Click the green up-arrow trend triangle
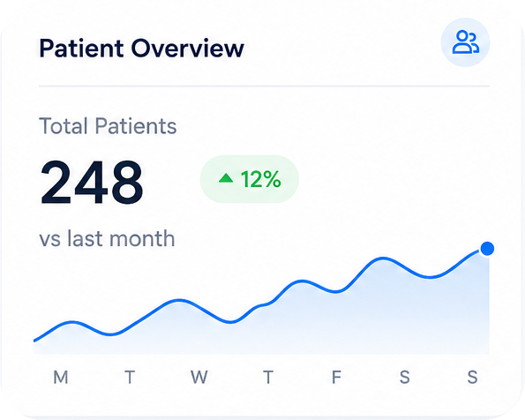525x420 pixels. (x=226, y=178)
